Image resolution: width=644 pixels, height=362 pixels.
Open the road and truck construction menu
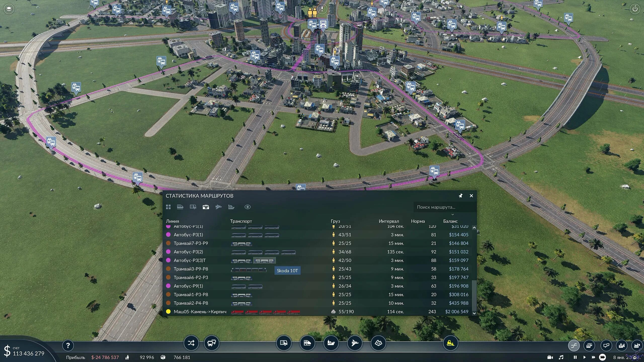click(284, 343)
